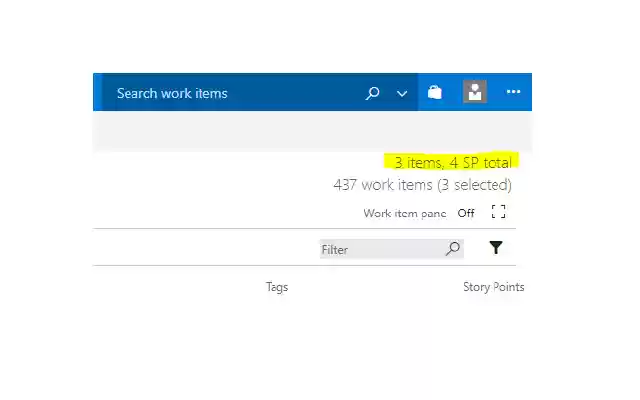640x400 pixels.
Task: Sort by the Story Points column header
Action: 493,287
